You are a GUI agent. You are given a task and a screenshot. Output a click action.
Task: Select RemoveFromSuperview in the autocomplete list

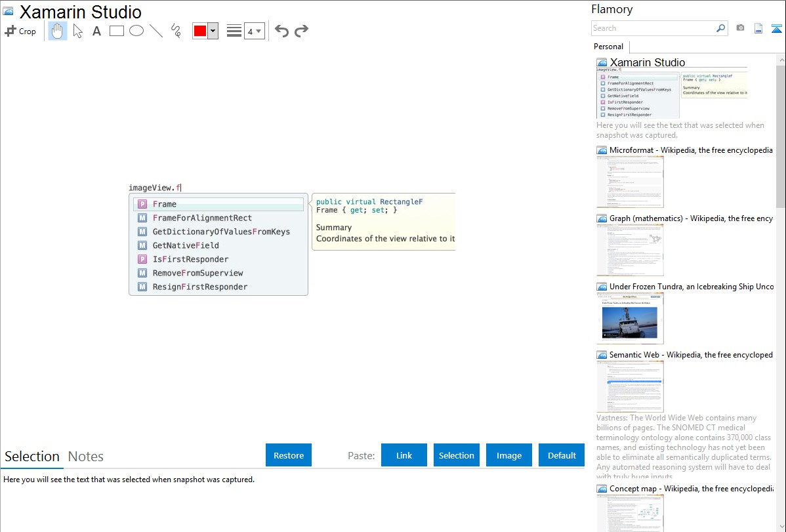218,273
